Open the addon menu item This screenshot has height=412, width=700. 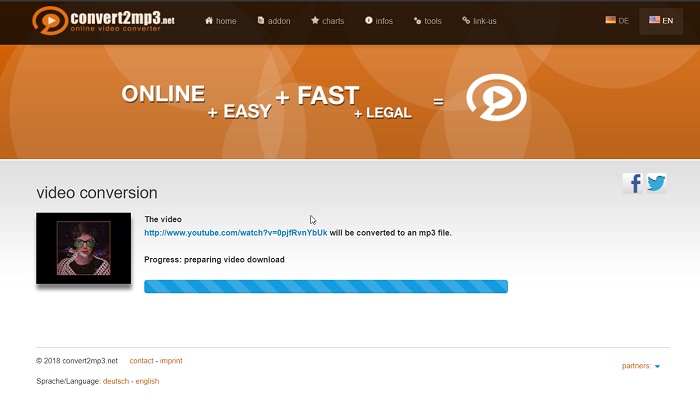point(274,21)
